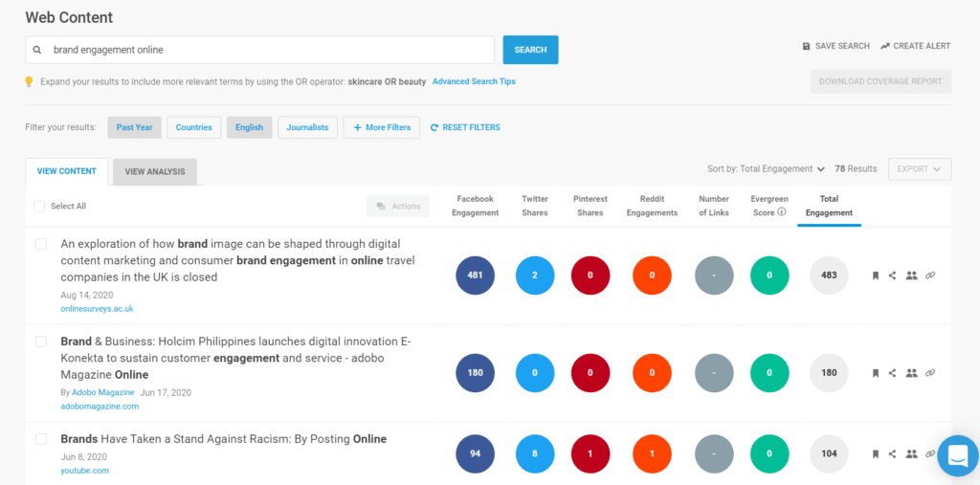Select checkbox for Holcim Philippines article
Screen dimensions: 980x485
(x=41, y=342)
